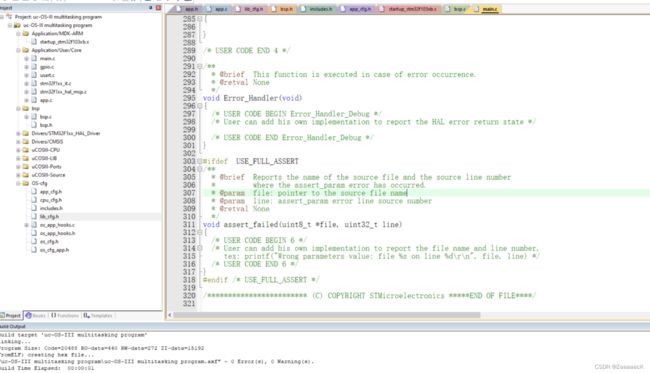Switch to the app.h editor tab
This screenshot has width=650, height=373.
187,9
